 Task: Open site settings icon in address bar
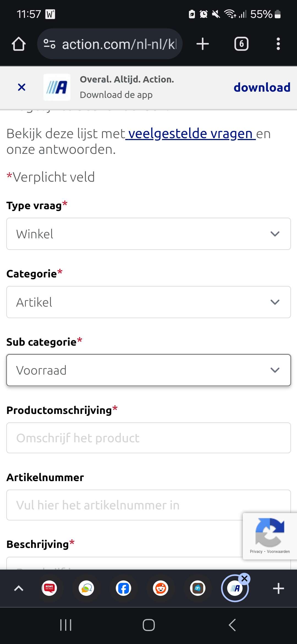click(50, 44)
